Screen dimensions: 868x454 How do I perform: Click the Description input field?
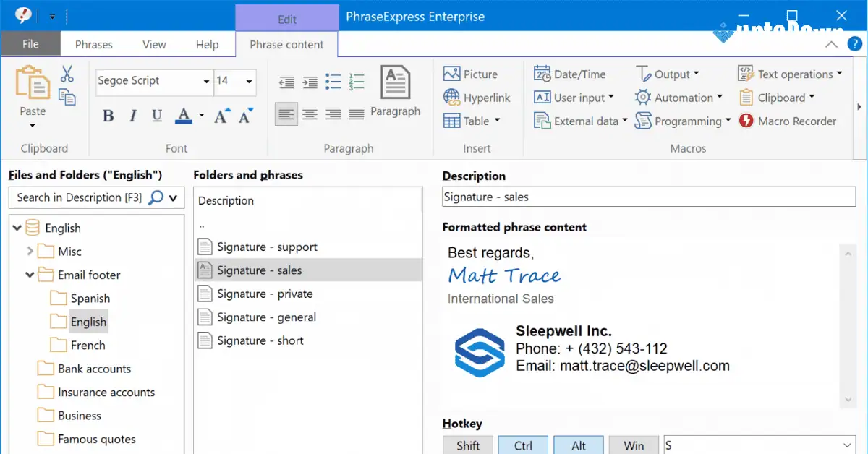tap(648, 196)
